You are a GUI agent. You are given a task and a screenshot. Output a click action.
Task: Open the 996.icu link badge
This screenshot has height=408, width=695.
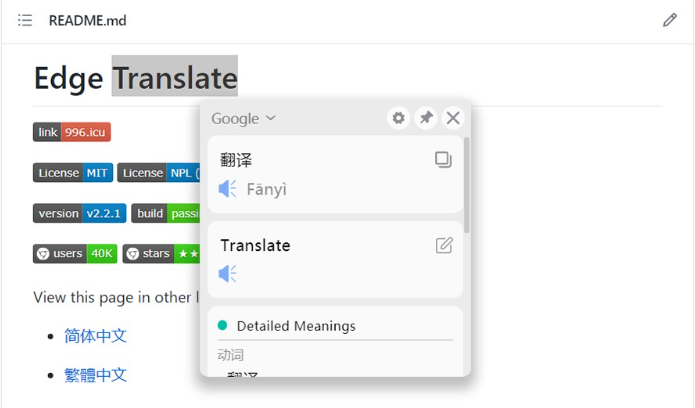pos(72,132)
